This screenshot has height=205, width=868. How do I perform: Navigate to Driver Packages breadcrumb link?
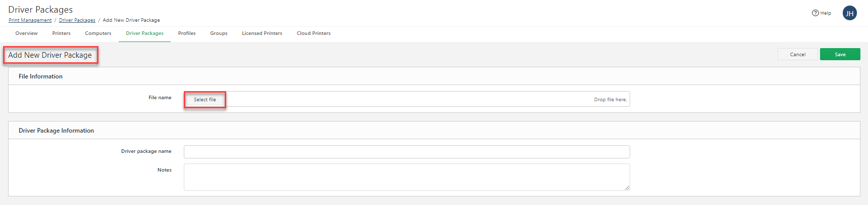coord(77,20)
